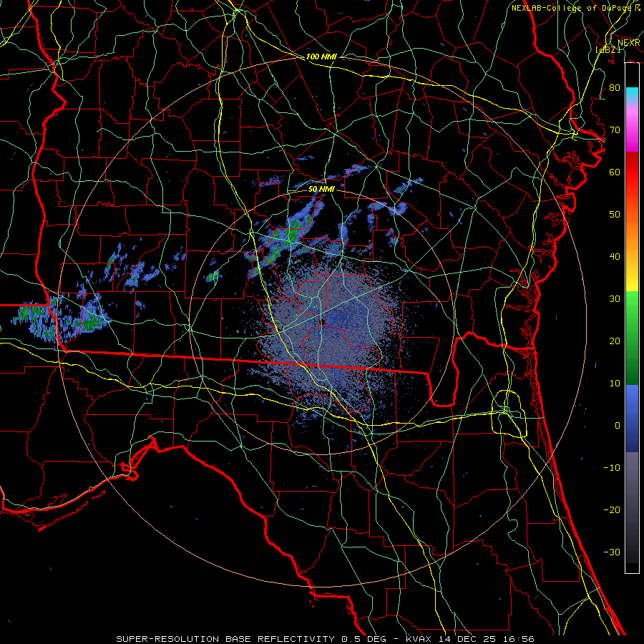Click the 50 NMI range ring label

point(321,189)
